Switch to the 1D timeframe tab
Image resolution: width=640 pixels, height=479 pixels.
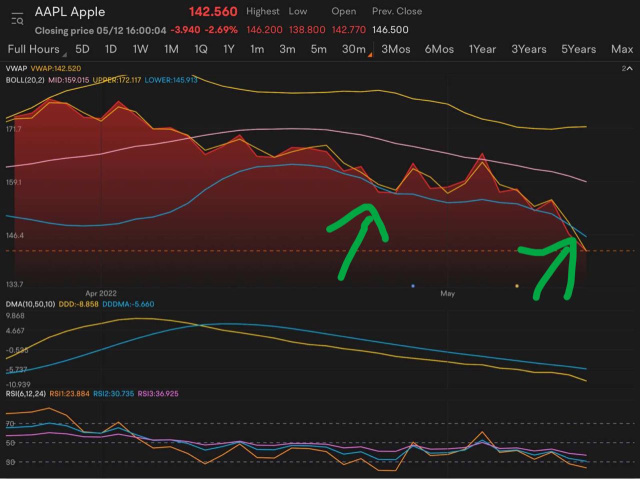pyautogui.click(x=111, y=49)
